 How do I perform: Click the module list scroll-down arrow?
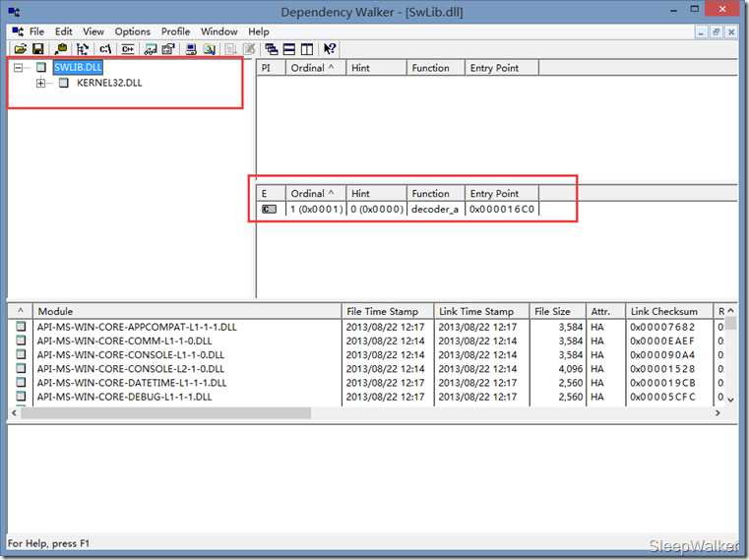[731, 400]
